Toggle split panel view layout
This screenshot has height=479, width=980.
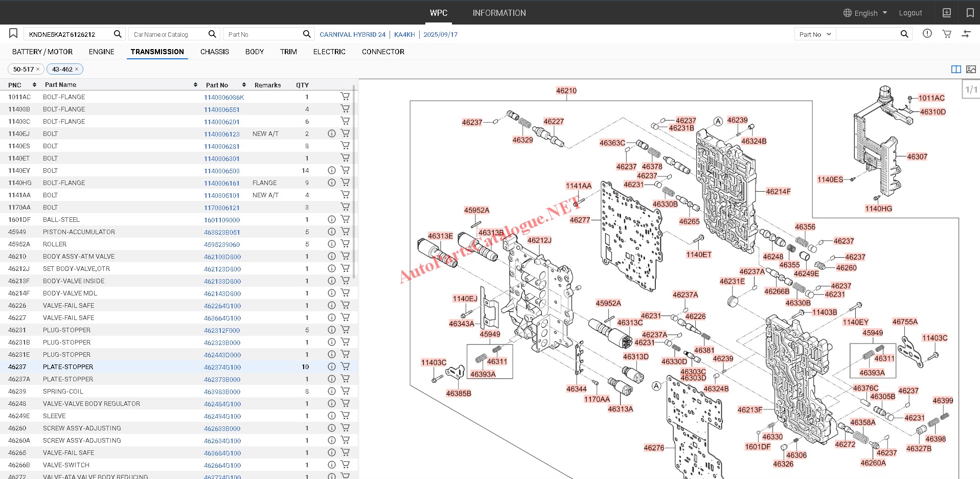tap(955, 69)
